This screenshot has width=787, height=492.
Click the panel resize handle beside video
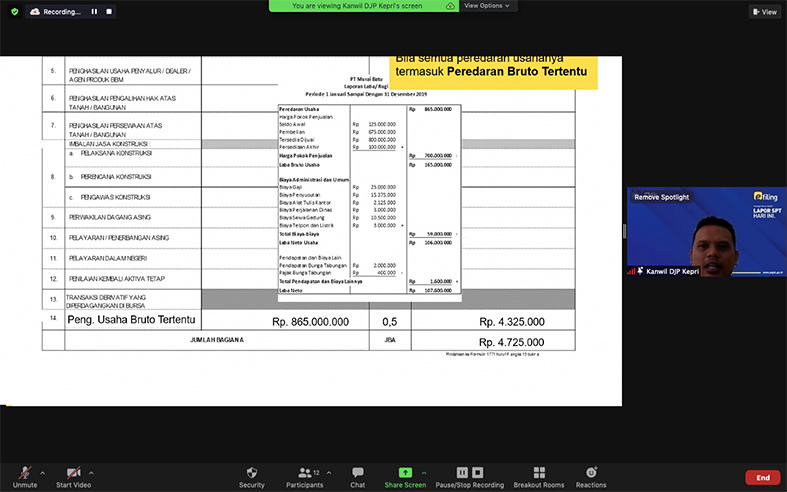[624, 231]
